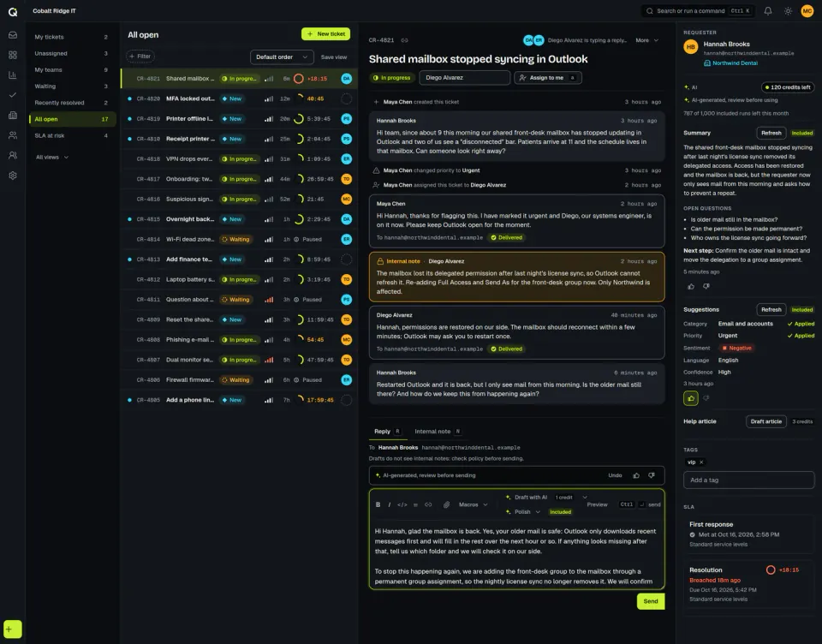Click Assign to me
Screen dimensions: 822x644
548,78
